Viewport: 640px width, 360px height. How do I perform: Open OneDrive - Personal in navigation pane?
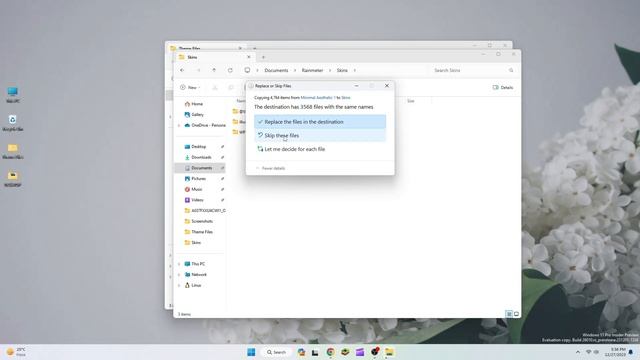204,125
